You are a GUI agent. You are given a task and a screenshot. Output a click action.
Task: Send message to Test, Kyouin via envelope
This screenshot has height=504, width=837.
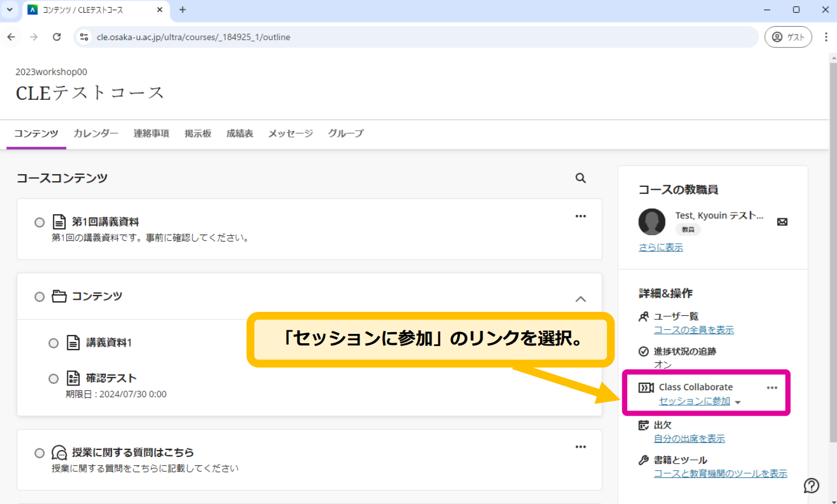[782, 222]
